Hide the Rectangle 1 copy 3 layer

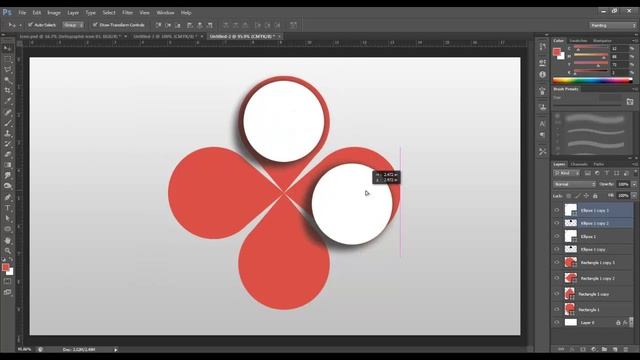557,262
